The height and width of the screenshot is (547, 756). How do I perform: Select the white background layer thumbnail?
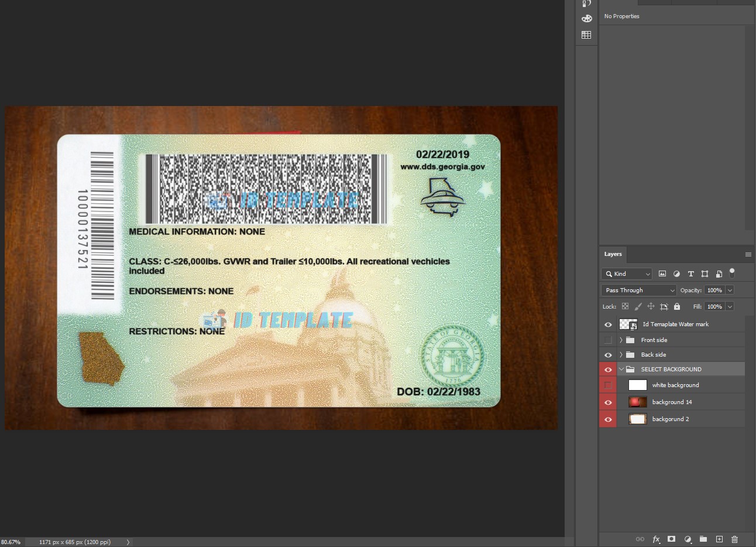tap(638, 385)
